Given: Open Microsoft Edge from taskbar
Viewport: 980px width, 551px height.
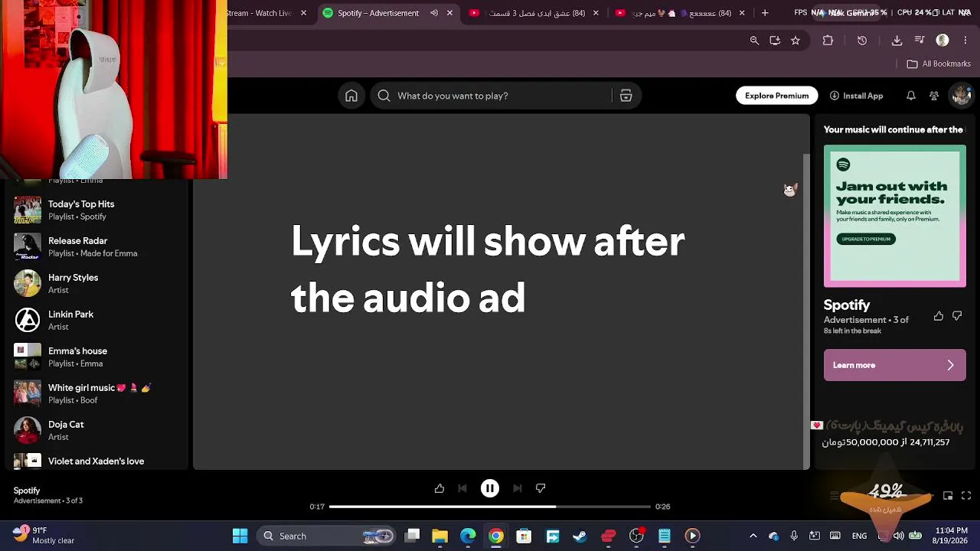Looking at the screenshot, I should pos(468,536).
